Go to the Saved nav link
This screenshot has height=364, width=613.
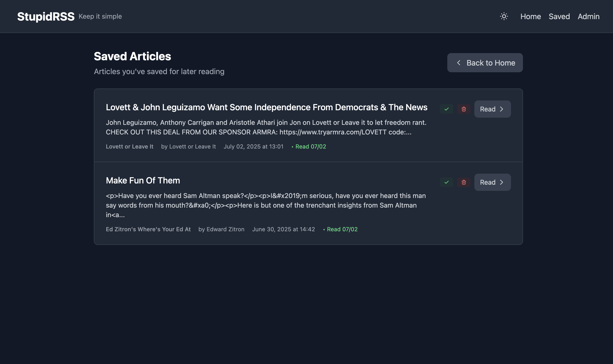(x=559, y=17)
